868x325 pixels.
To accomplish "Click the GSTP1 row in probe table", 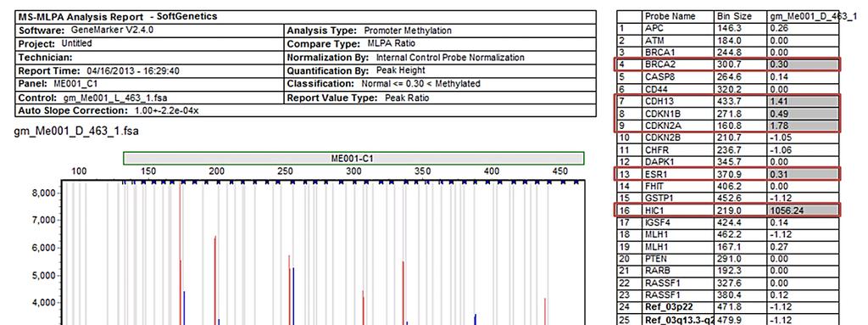I will click(728, 199).
